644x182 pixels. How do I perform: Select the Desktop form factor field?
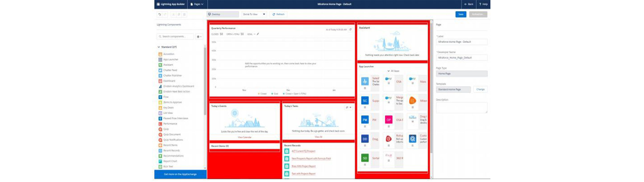(223, 14)
